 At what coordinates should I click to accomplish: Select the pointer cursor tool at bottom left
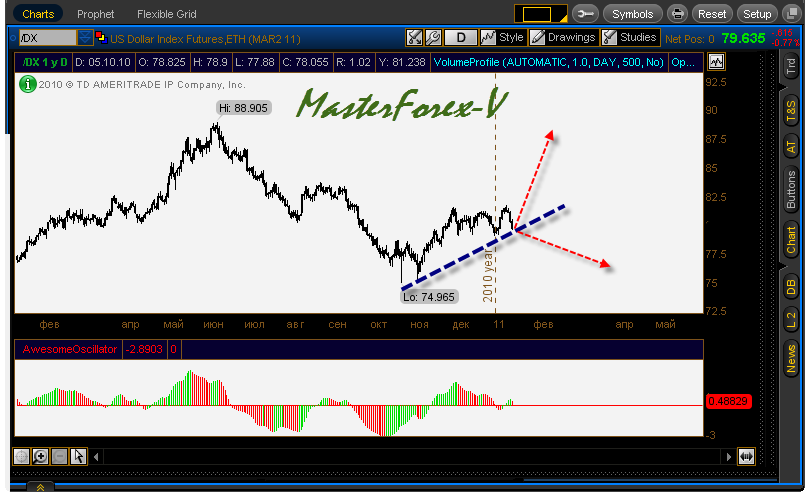(x=79, y=456)
